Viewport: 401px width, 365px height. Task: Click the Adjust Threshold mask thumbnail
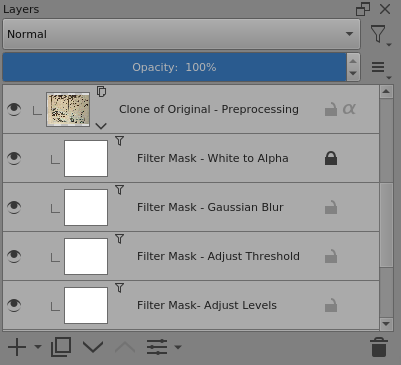(86, 256)
